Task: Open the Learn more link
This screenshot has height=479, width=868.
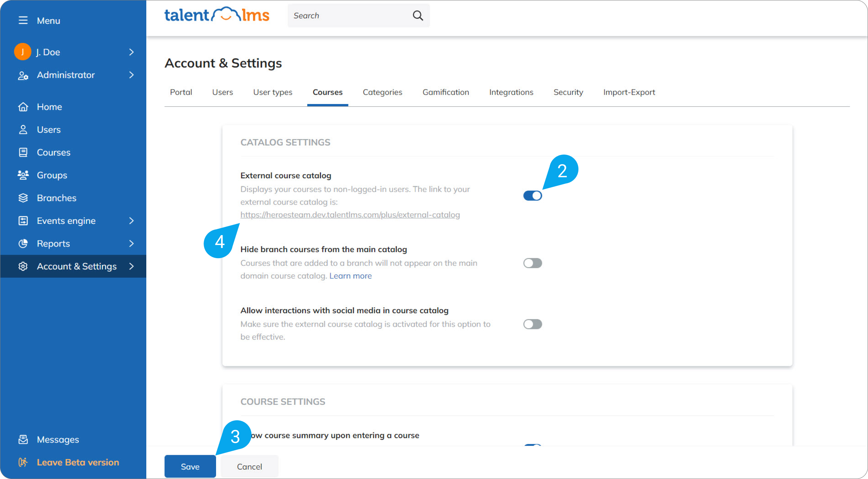Action: pos(350,275)
